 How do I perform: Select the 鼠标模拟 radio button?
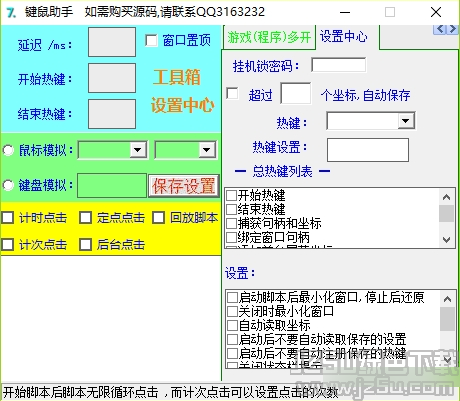[8, 150]
